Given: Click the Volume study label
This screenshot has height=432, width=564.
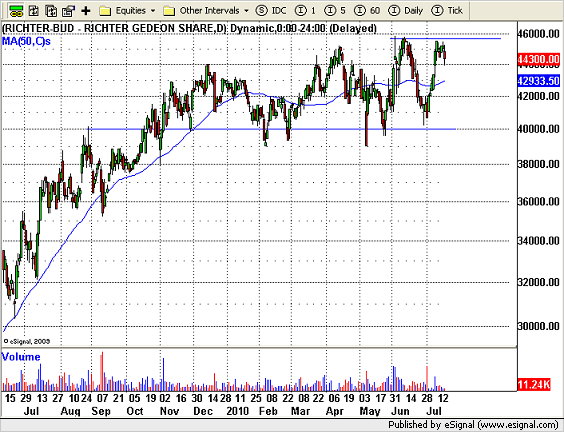Looking at the screenshot, I should (21, 357).
